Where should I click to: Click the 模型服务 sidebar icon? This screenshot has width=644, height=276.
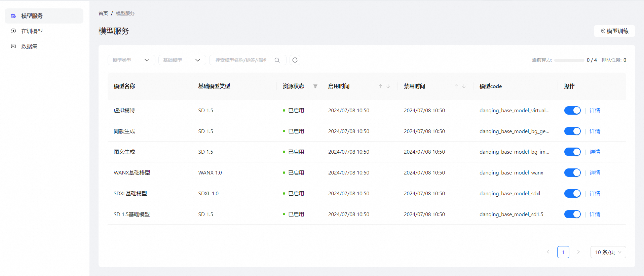pyautogui.click(x=13, y=16)
